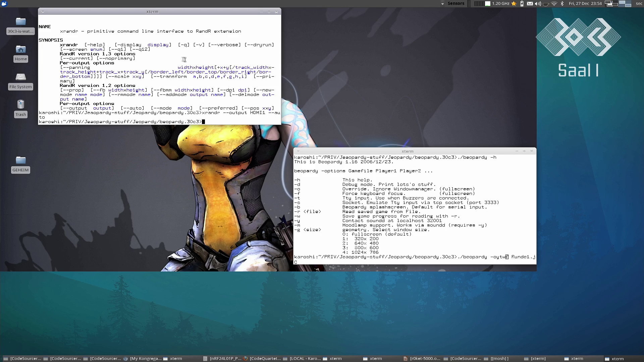Screen dimensions: 644x362
Task: Click '[--preferred]' option in xrandr synopsis
Action: pyautogui.click(x=218, y=108)
